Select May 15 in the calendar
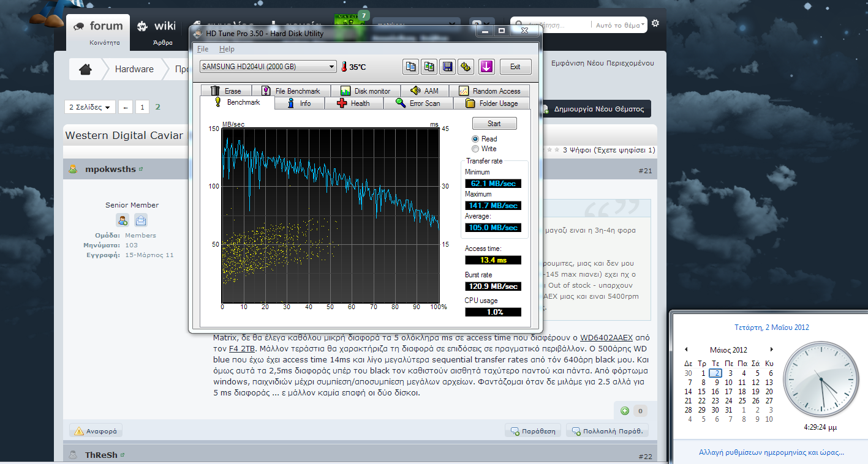Viewport: 868px width, 464px height. [x=702, y=392]
